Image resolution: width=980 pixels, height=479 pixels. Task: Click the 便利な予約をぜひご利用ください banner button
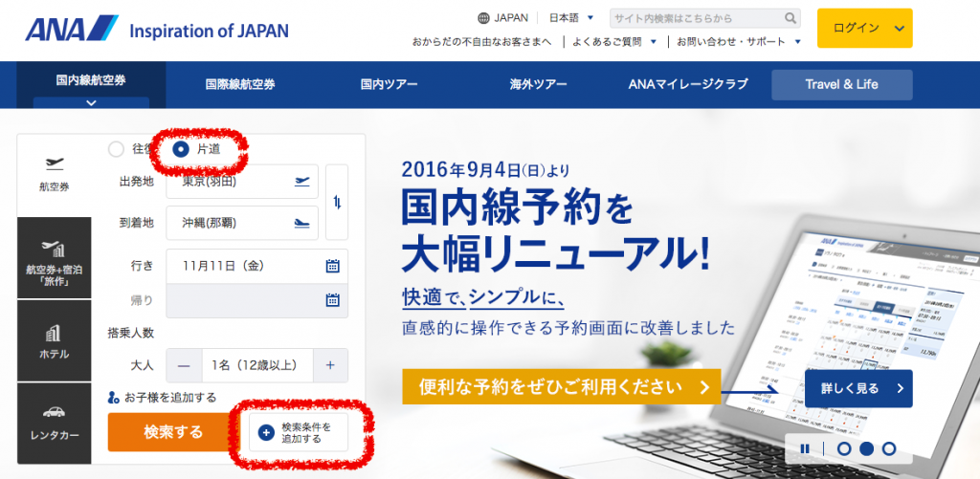pos(561,386)
